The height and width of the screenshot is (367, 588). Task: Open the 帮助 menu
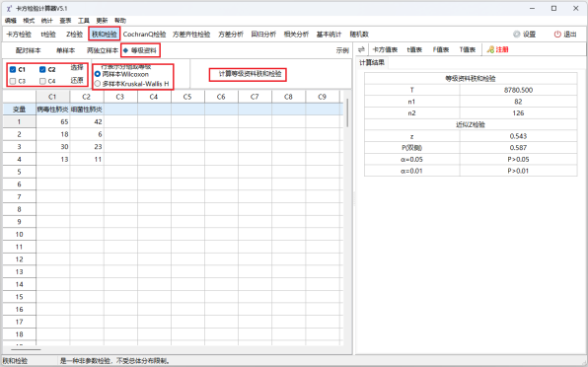tap(120, 21)
